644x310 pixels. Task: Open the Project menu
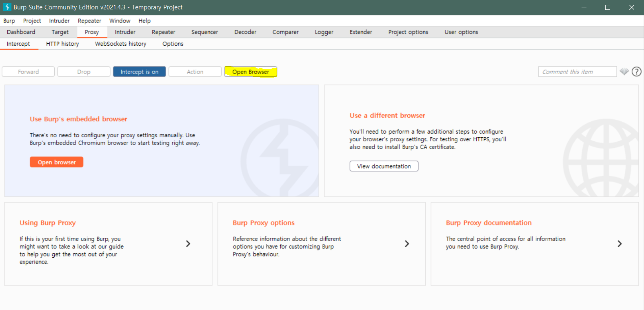tap(32, 21)
